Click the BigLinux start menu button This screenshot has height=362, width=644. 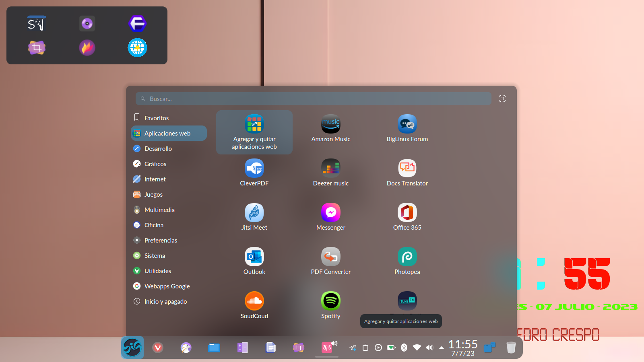click(x=132, y=348)
